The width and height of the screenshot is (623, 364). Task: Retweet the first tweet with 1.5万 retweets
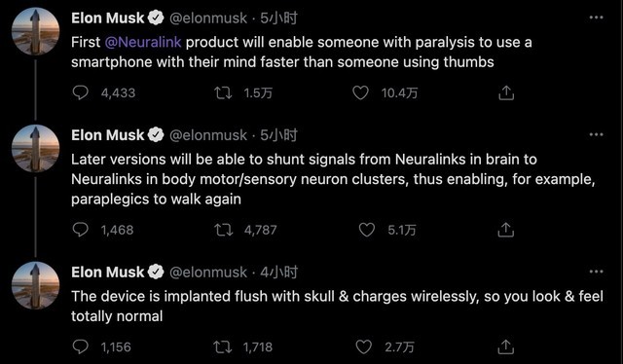click(223, 93)
